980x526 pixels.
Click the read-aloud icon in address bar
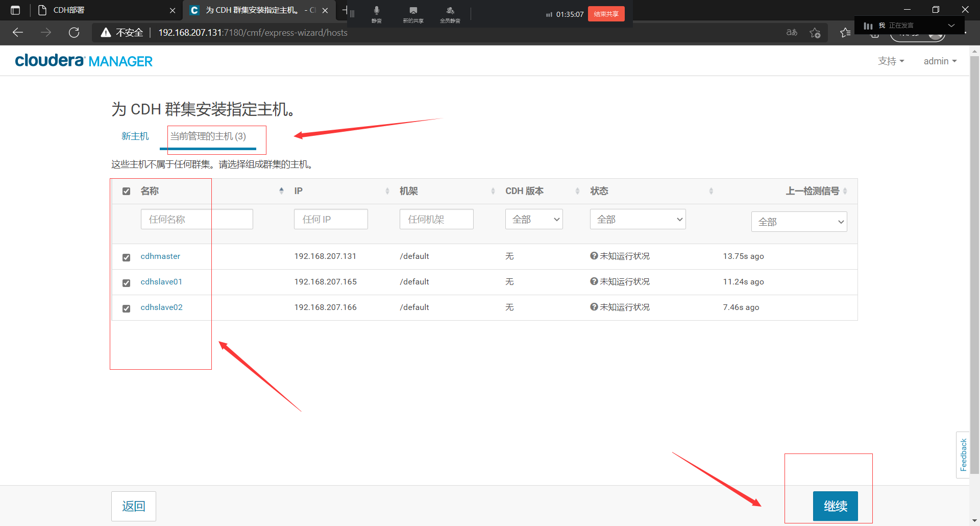(792, 33)
